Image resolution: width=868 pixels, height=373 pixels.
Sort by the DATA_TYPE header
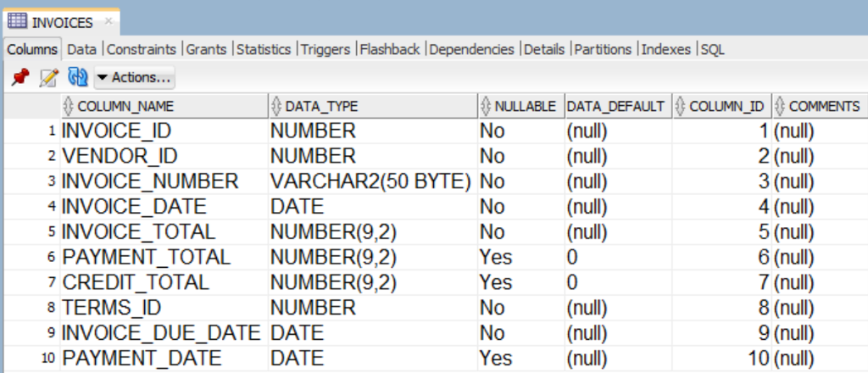[373, 106]
